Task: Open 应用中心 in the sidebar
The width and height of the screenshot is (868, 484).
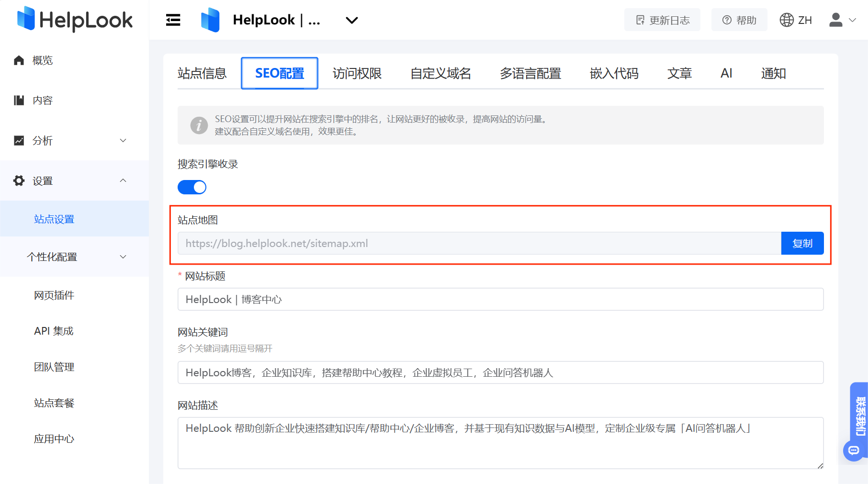Action: 54,439
